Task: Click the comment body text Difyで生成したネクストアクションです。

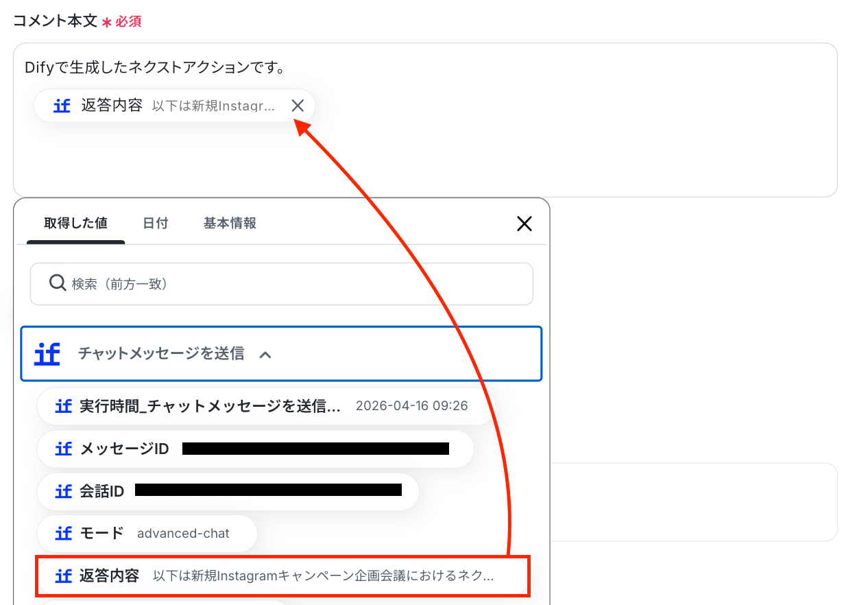Action: (155, 68)
